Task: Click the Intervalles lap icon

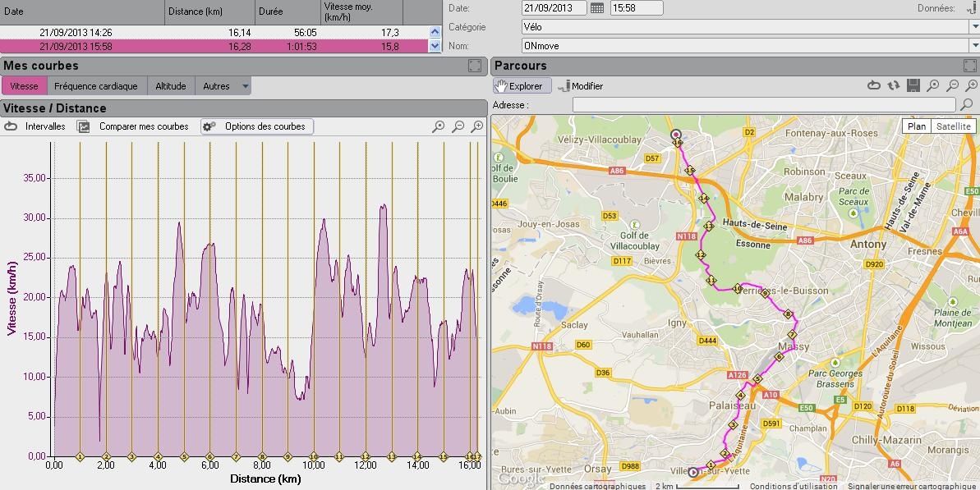Action: pos(11,126)
